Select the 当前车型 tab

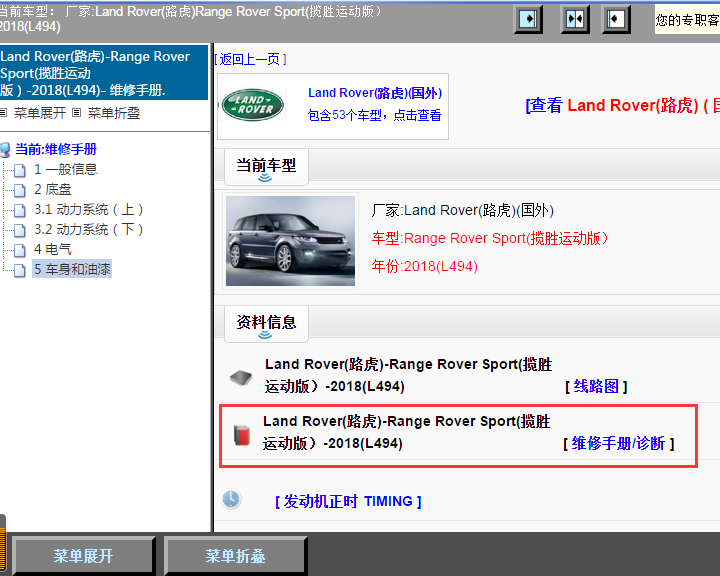pyautogui.click(x=266, y=167)
